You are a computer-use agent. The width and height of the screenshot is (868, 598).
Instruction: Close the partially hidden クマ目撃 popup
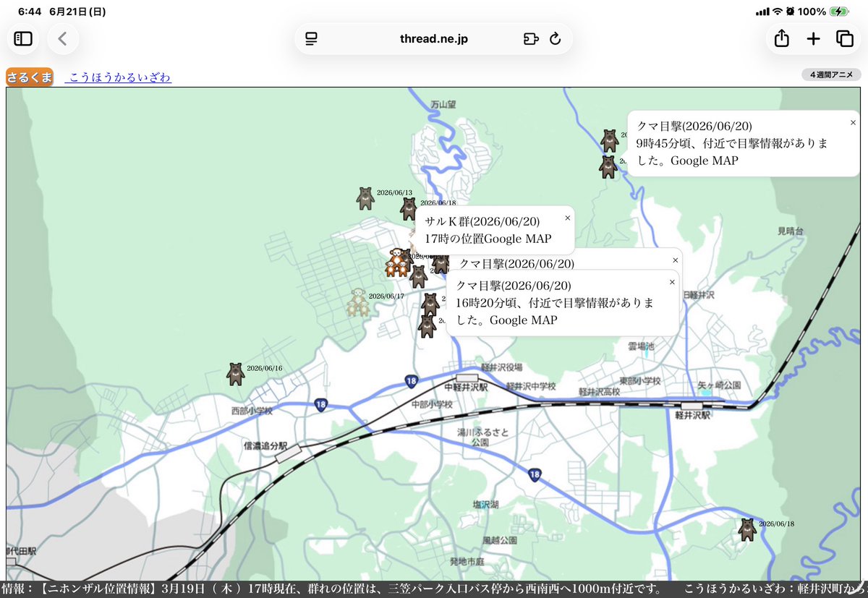[x=676, y=260]
